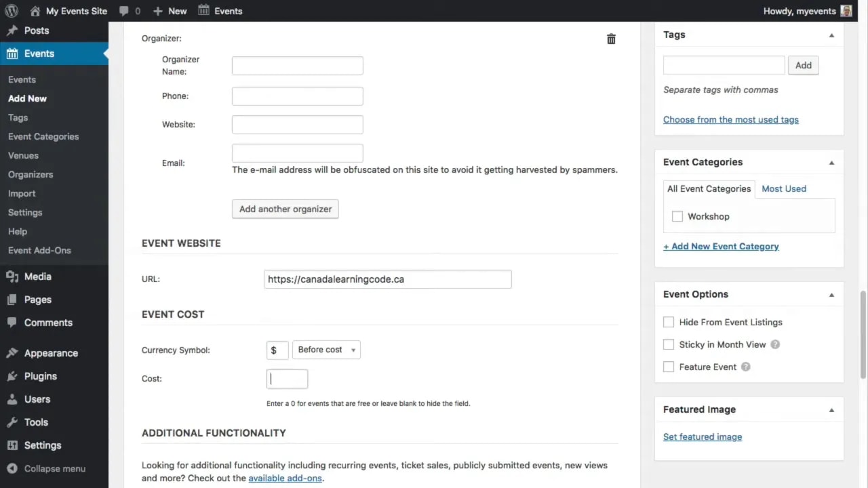Click the Pages icon in sidebar
This screenshot has width=868, height=488.
tap(12, 300)
